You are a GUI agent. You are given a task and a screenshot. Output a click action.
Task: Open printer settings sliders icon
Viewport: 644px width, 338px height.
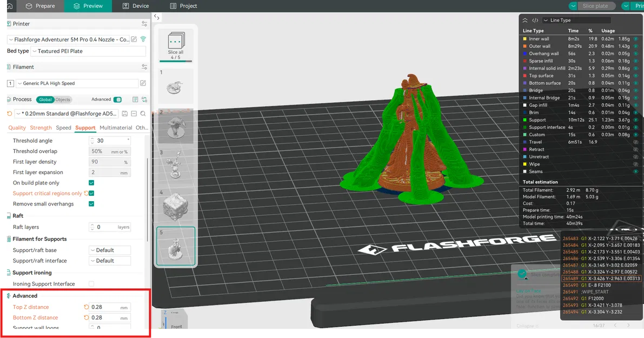click(144, 24)
